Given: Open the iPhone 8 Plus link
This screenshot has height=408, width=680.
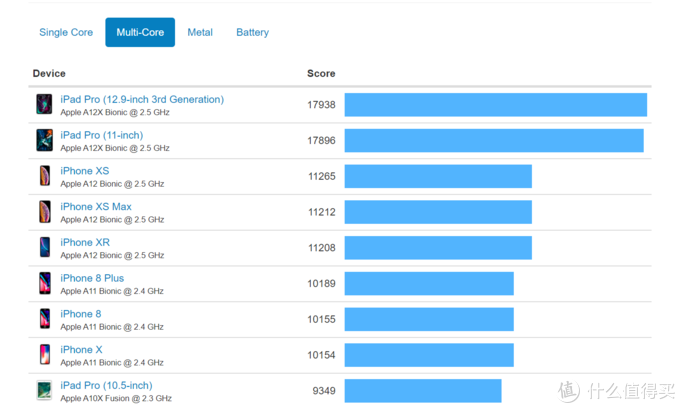Looking at the screenshot, I should 92,278.
